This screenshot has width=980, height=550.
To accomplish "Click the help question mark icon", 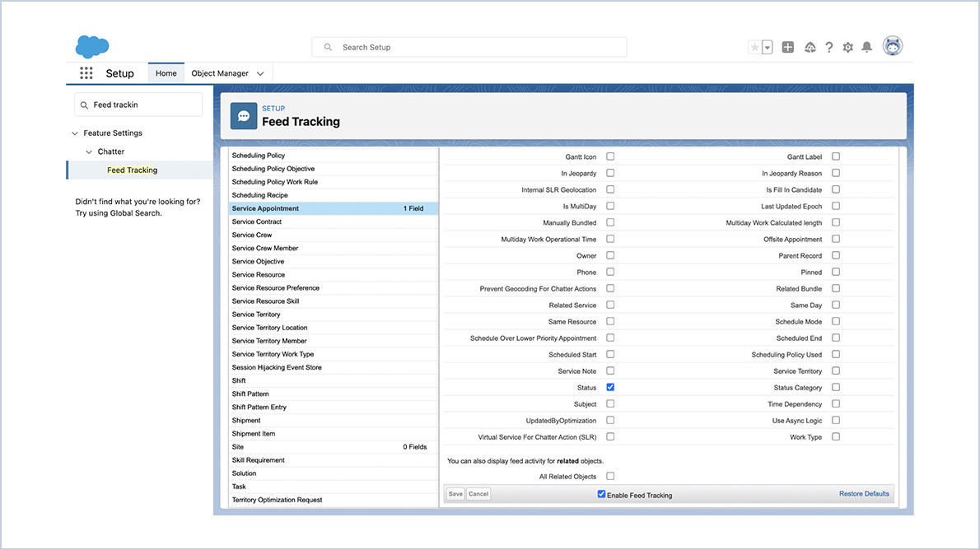I will [829, 47].
